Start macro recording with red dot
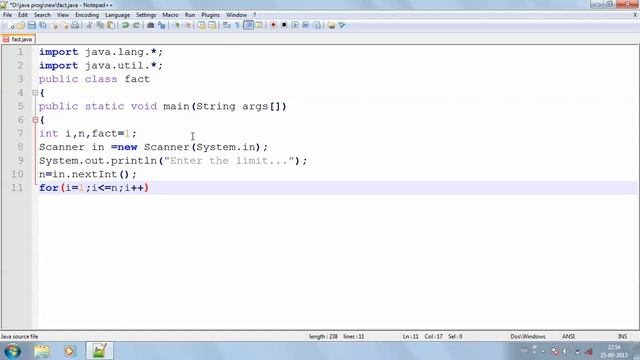Screen dimensions: 640x360 [x=273, y=25]
